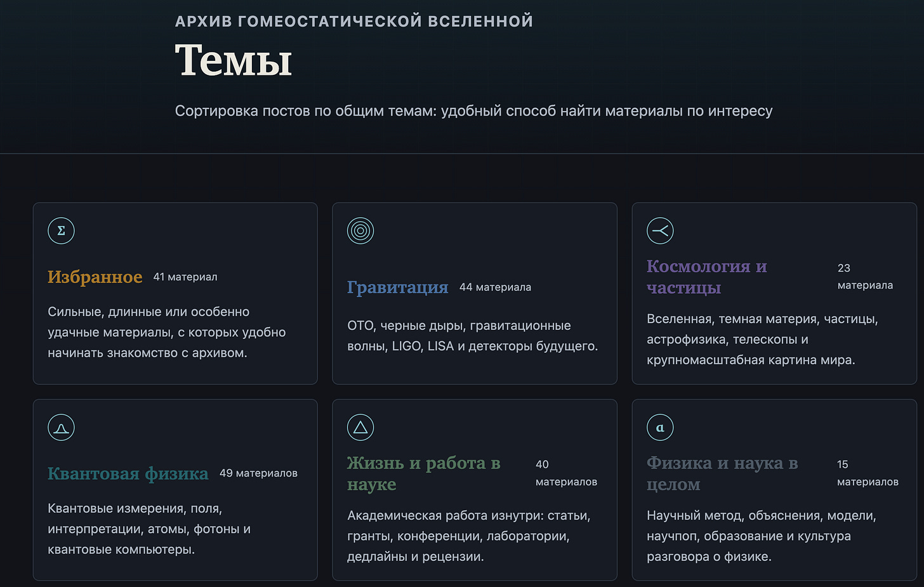
Task: Click the branching icon on Космология и частицы card
Action: pos(660,230)
